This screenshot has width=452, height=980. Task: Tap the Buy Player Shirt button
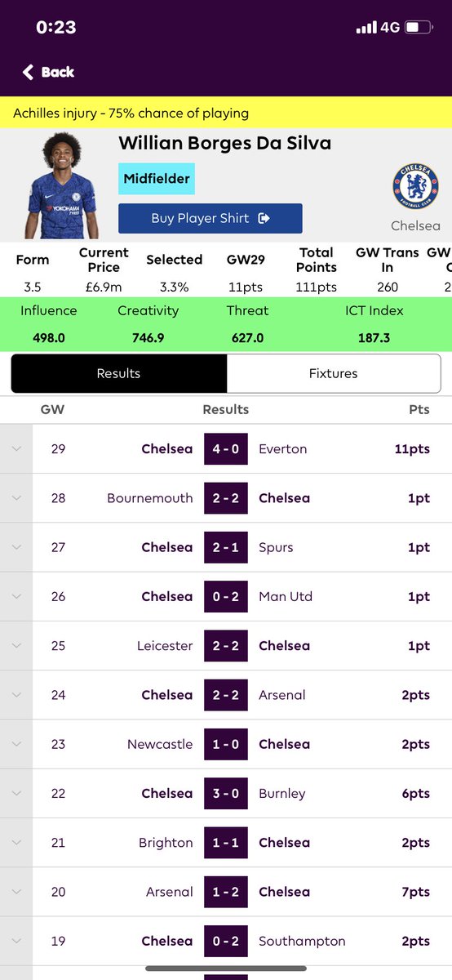210,218
